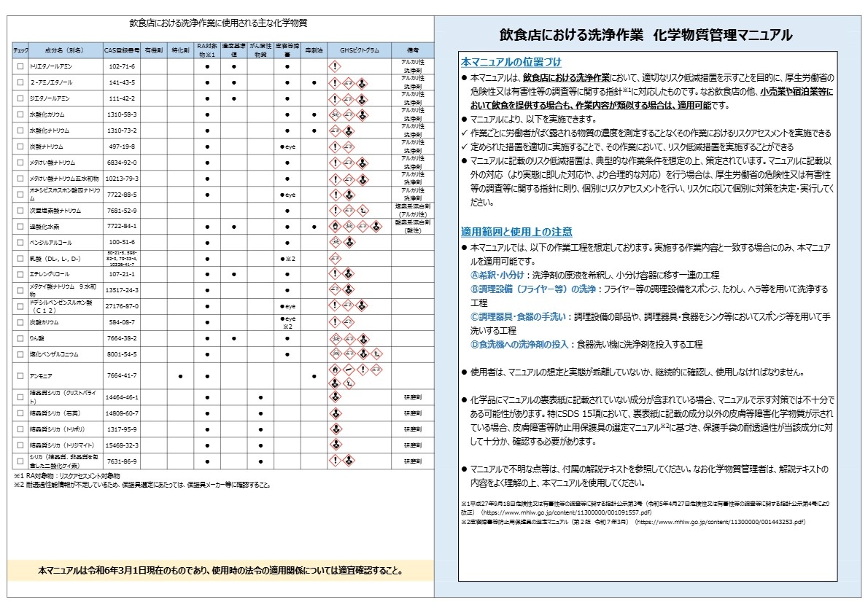Click the oxidizer pictogram in the 過酸化水素 row
Screen dimensions: 868x613
pos(335,226)
